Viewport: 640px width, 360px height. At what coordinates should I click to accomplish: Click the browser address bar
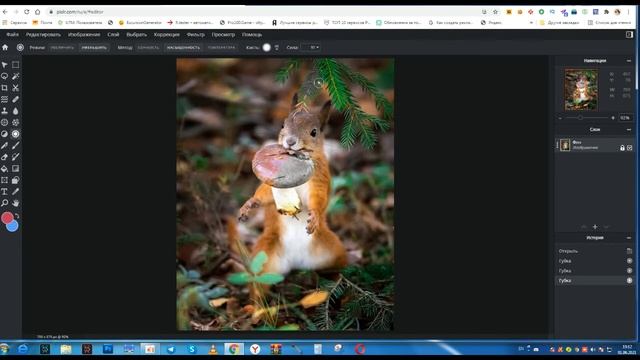(261, 12)
